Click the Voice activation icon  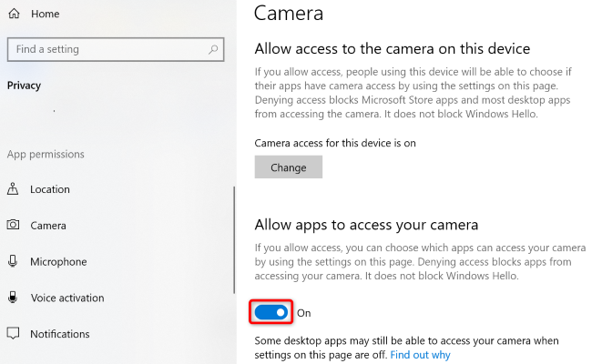click(x=14, y=298)
